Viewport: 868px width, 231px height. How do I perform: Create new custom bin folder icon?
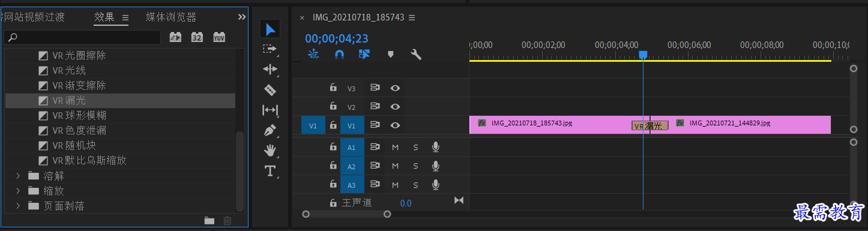coord(209,221)
